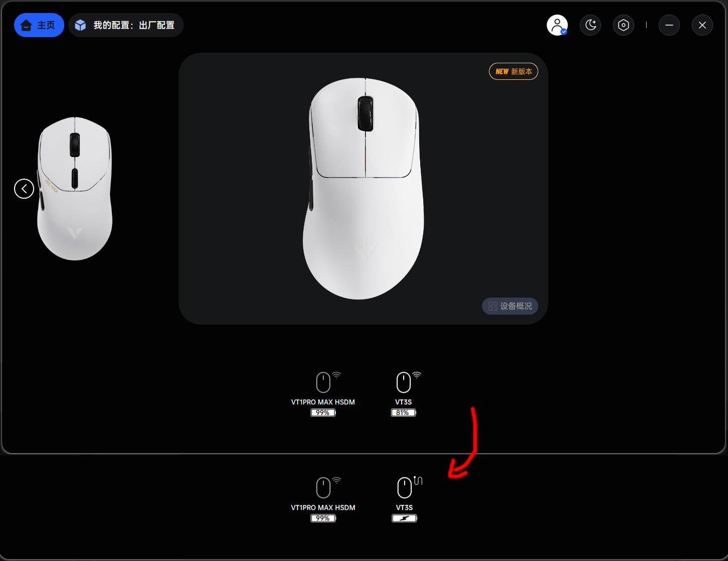The image size is (728, 561).
Task: Click the house icon in 主页
Action: [26, 25]
